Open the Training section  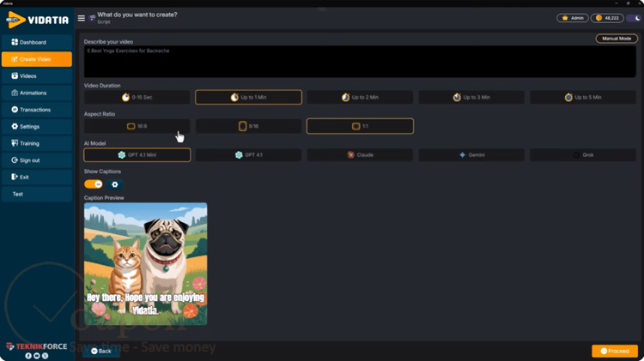(37, 143)
